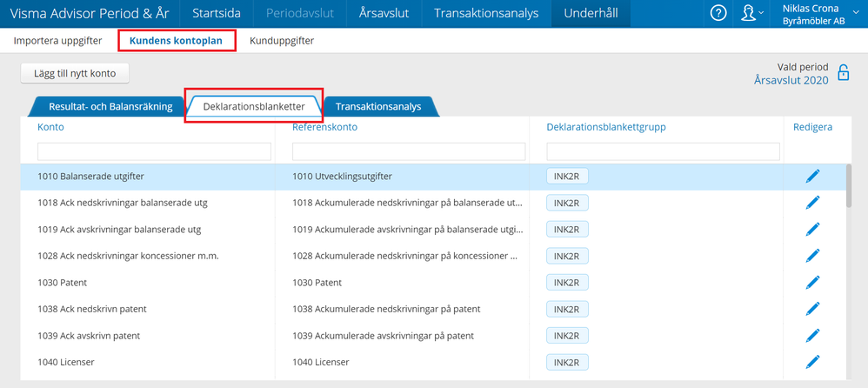Click pencil icon for 1039 Ack avskrivn patent
This screenshot has width=868, height=388.
click(x=812, y=336)
